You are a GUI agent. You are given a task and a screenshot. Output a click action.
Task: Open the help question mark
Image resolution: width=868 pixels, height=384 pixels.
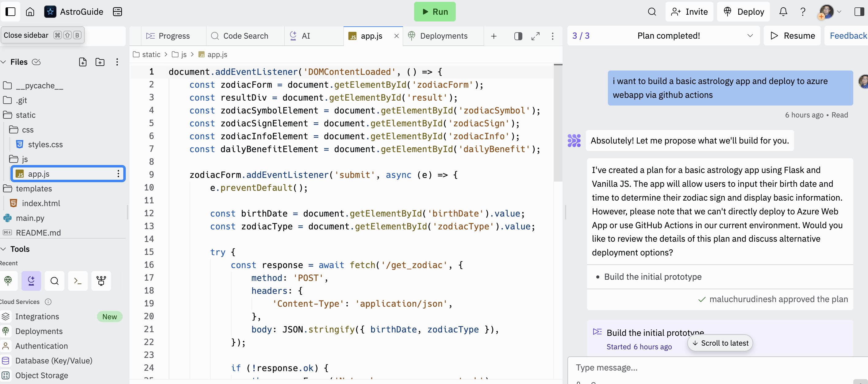click(803, 12)
